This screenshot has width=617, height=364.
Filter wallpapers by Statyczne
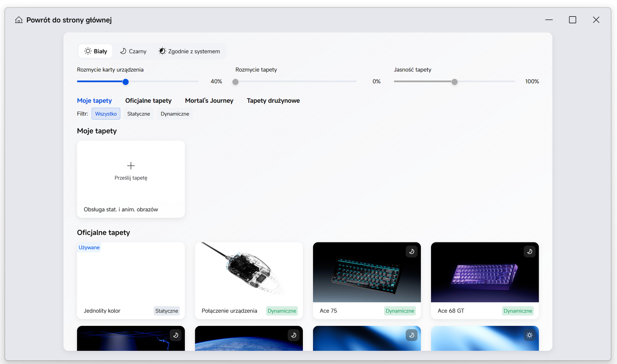139,114
